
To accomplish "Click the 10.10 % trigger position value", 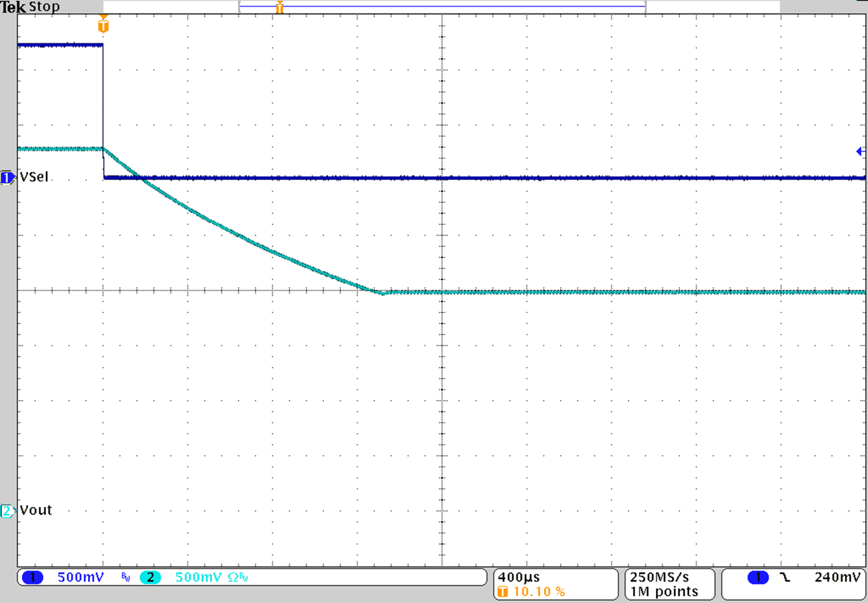I will (539, 592).
